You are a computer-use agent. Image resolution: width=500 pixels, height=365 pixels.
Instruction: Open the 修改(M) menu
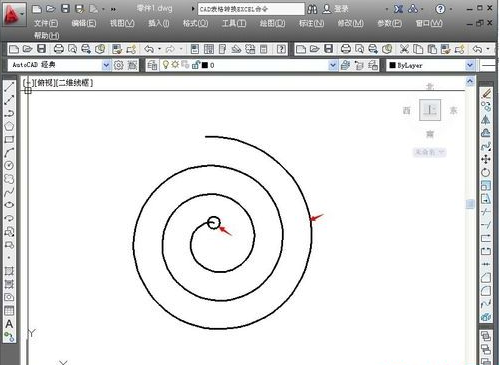point(350,23)
